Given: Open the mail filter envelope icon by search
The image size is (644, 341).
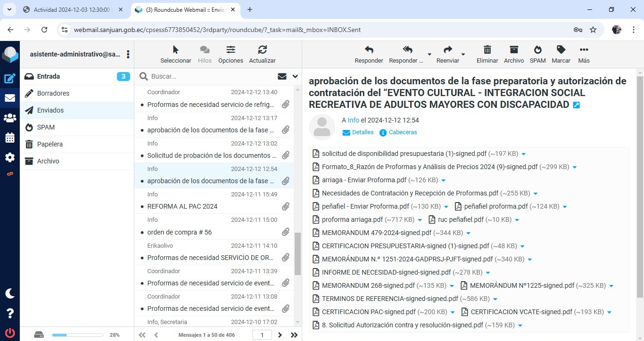Looking at the screenshot, I should pyautogui.click(x=282, y=76).
